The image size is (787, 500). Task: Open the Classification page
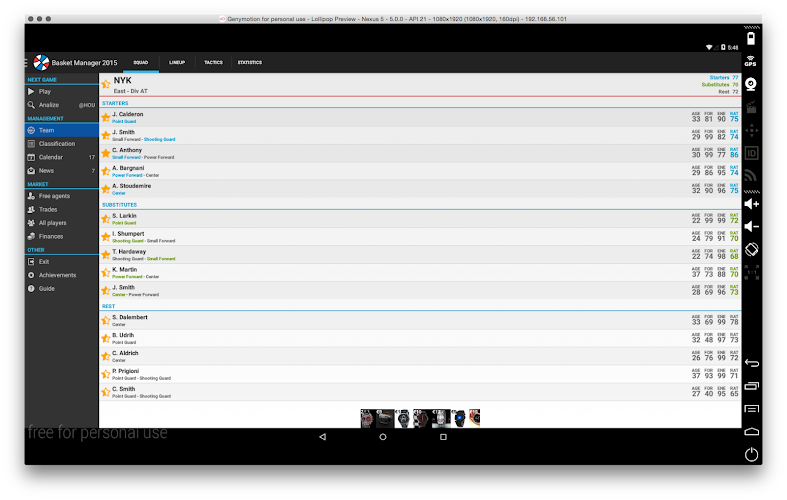click(x=61, y=144)
